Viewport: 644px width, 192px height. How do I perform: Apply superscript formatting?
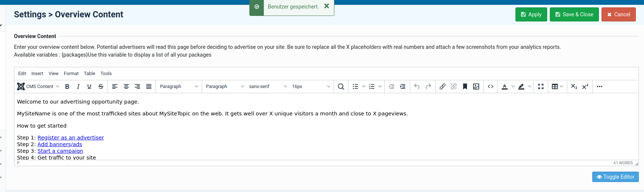point(585,87)
